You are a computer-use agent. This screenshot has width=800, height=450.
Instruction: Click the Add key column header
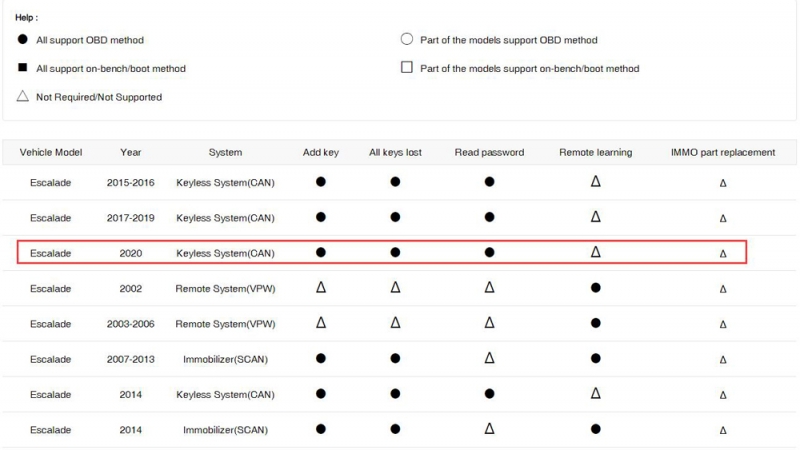click(x=320, y=152)
